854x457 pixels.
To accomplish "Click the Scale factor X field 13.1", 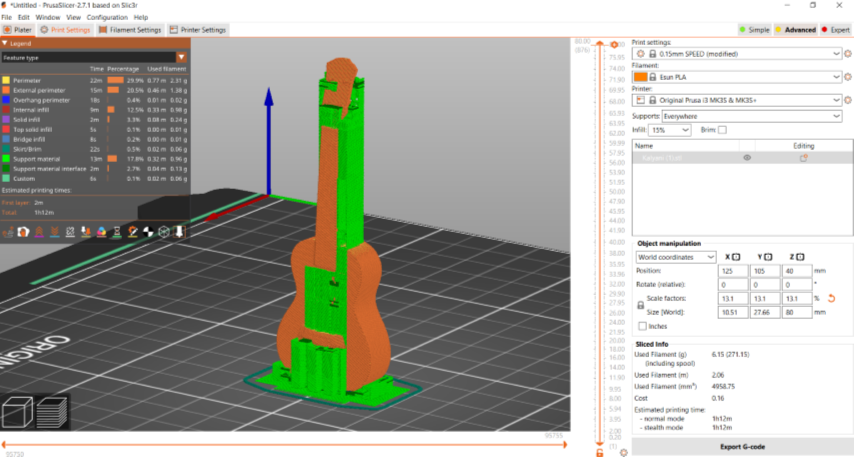I will [x=733, y=298].
